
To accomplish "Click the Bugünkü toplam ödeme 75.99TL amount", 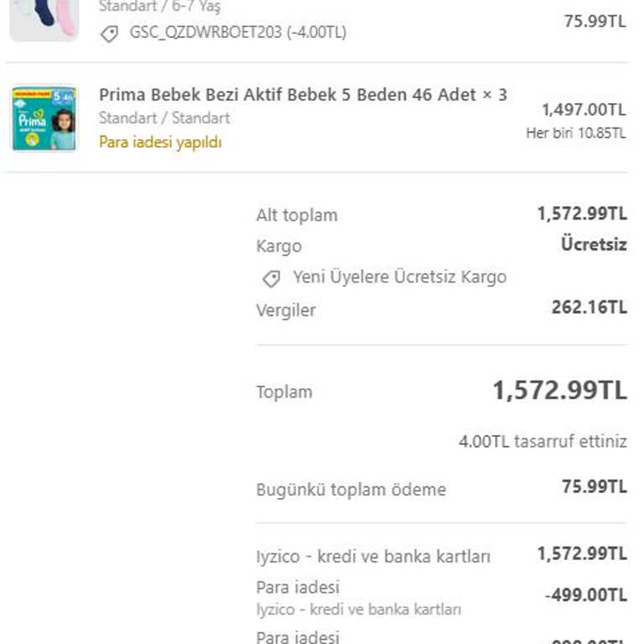I will pyautogui.click(x=595, y=486).
